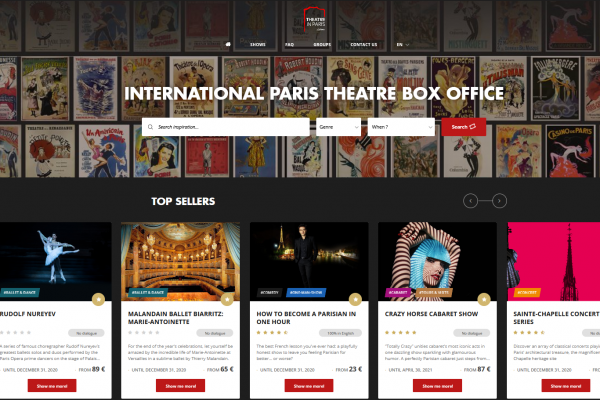This screenshot has height=400, width=600.
Task: Open the Marie-Antoinette opera house image
Action: pyautogui.click(x=180, y=261)
